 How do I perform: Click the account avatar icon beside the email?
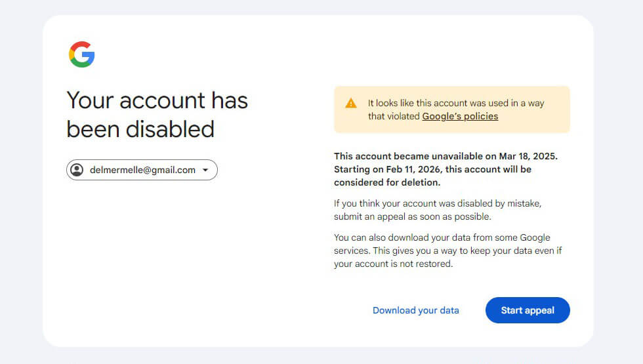(x=77, y=170)
